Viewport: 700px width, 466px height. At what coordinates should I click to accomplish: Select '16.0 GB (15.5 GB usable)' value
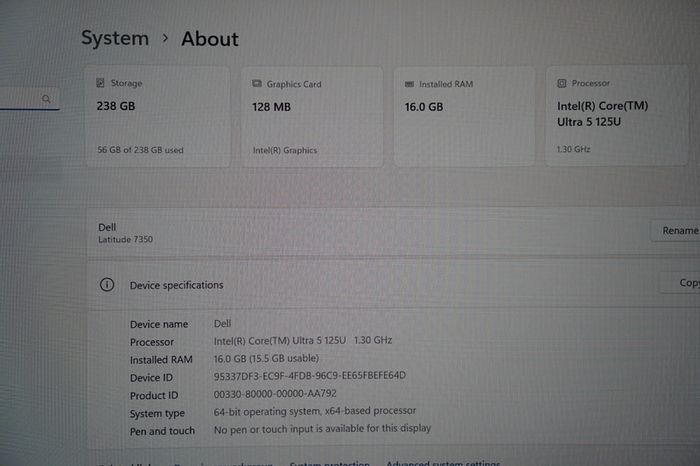(x=266, y=358)
